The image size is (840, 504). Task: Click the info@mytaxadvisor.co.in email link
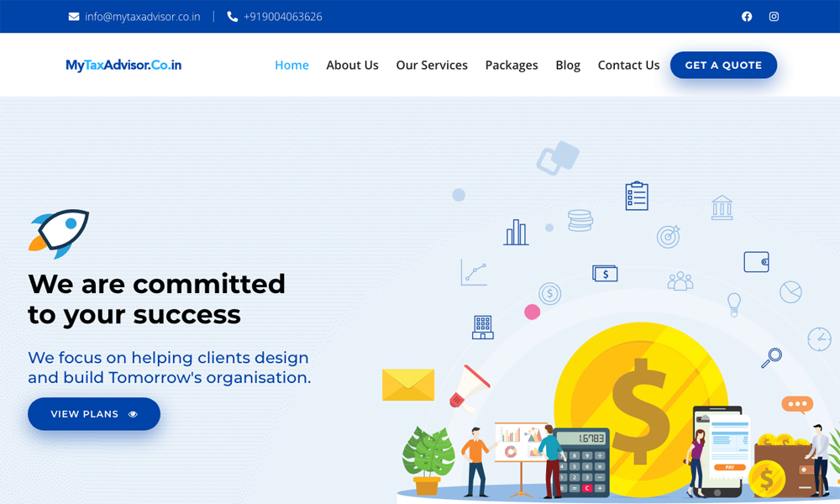[142, 17]
